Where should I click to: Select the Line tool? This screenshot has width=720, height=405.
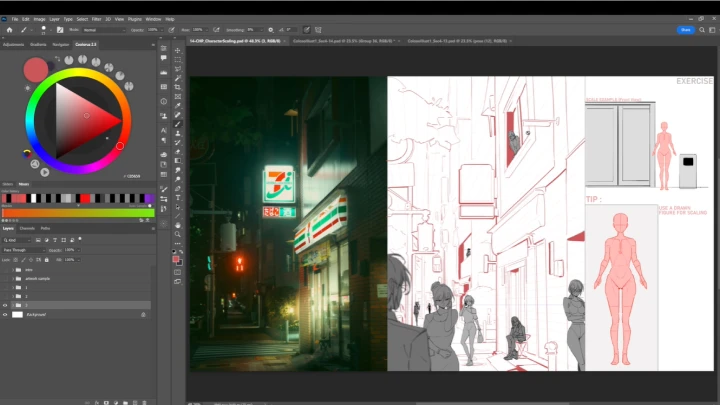coord(178,216)
